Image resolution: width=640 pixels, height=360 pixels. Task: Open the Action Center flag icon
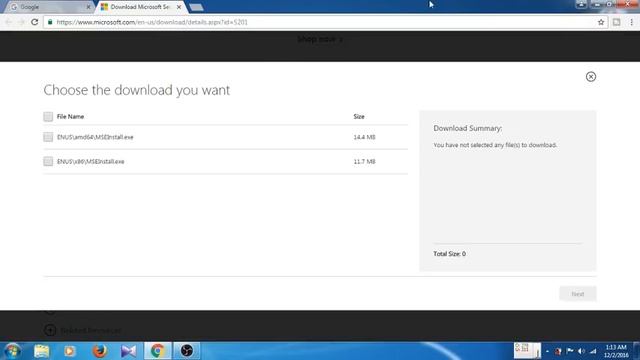pos(570,351)
